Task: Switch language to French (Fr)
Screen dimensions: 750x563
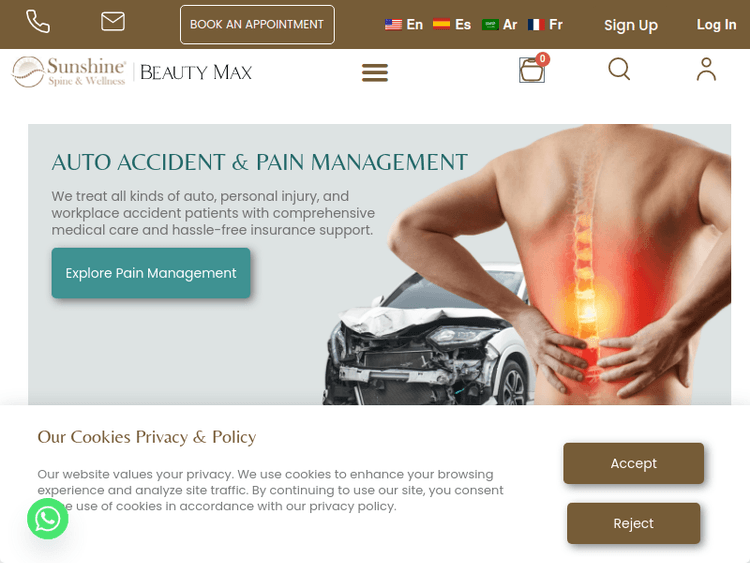Action: pos(545,24)
